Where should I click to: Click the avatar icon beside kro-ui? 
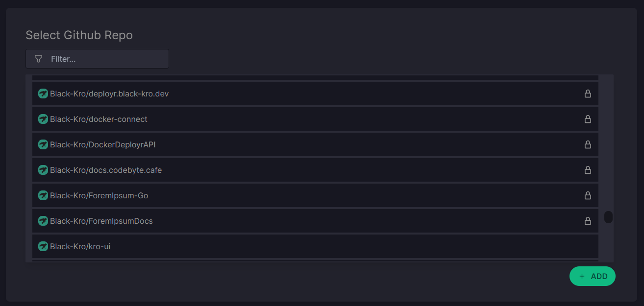[43, 246]
